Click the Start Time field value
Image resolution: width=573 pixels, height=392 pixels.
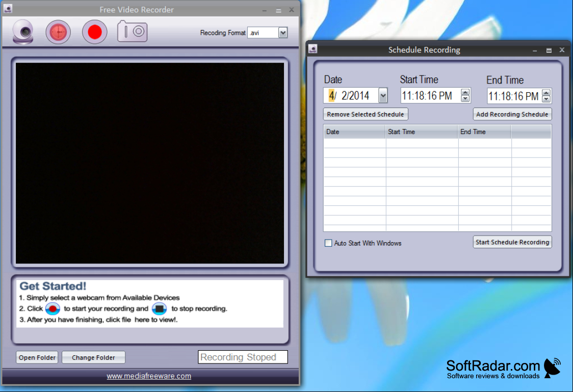pos(427,96)
